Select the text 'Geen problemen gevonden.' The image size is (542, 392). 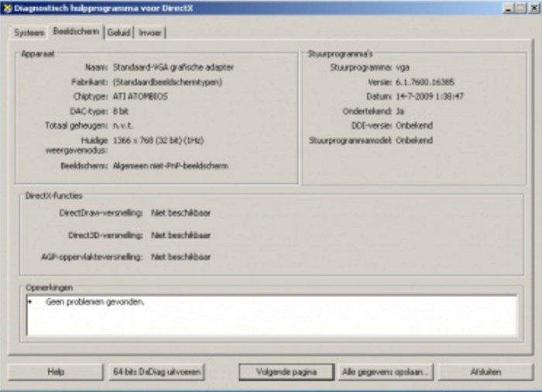tap(95, 302)
